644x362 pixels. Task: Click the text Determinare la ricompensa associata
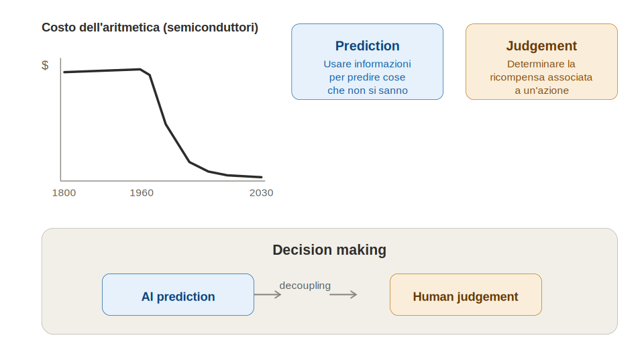coord(541,70)
